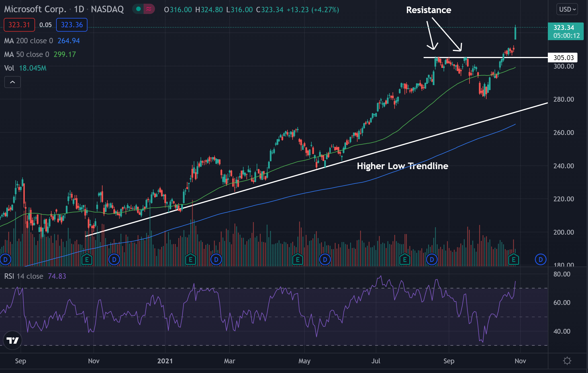Click the 200.00 price axis label

pyautogui.click(x=563, y=232)
